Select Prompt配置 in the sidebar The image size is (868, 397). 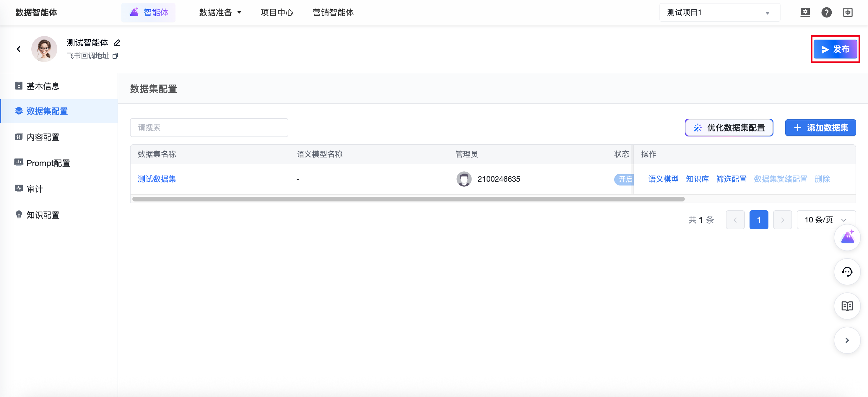tap(48, 163)
